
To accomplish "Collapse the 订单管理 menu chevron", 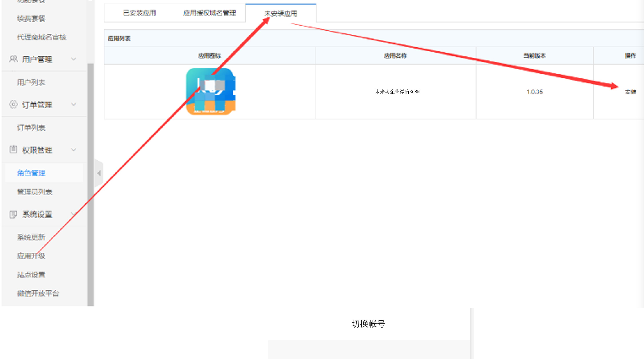I will pyautogui.click(x=74, y=104).
